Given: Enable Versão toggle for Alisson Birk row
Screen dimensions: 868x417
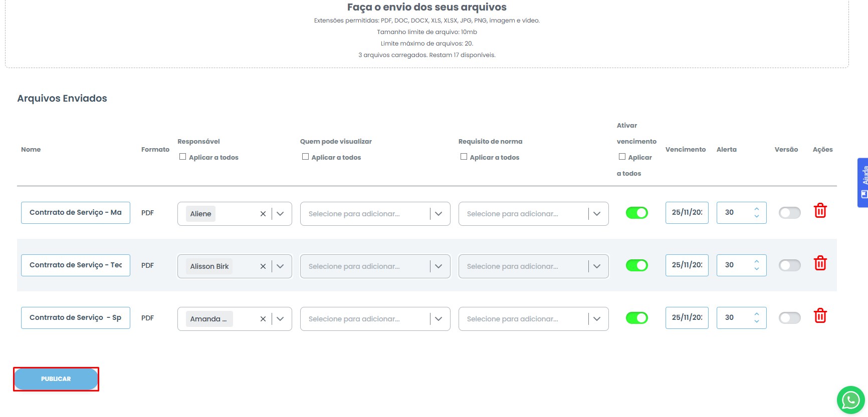Looking at the screenshot, I should pos(789,265).
